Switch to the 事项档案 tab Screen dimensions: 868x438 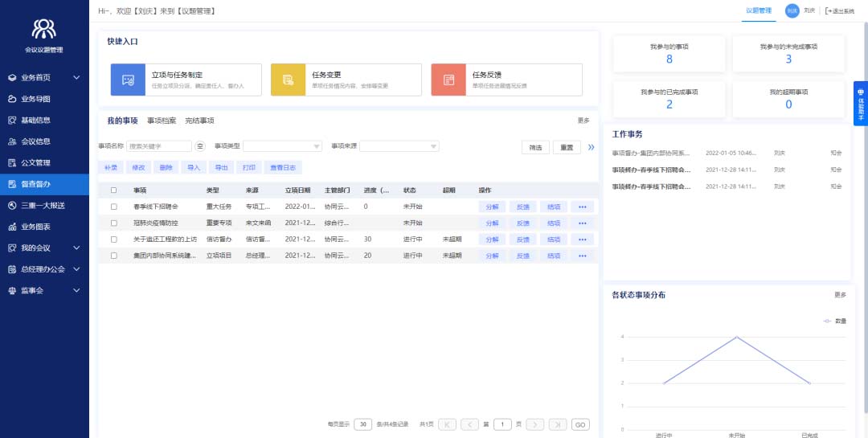point(162,121)
